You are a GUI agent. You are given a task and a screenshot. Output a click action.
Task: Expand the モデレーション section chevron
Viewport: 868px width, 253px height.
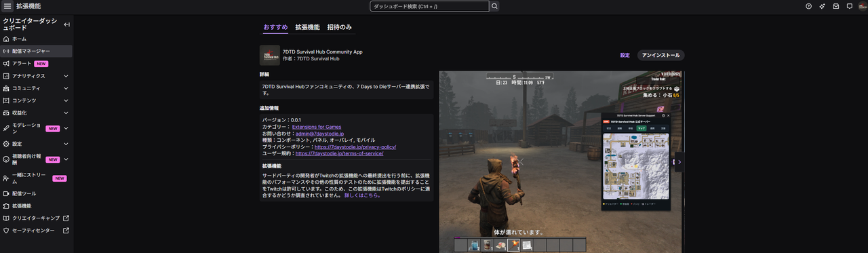(x=66, y=128)
